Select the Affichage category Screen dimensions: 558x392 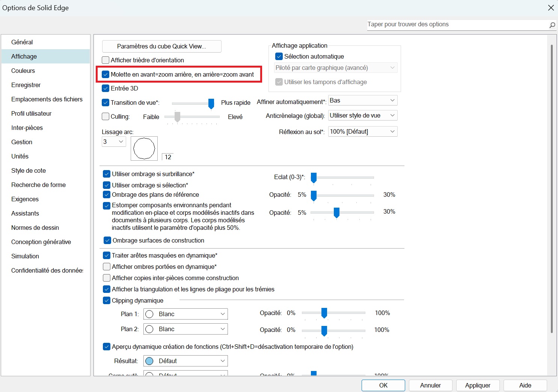tap(45, 56)
